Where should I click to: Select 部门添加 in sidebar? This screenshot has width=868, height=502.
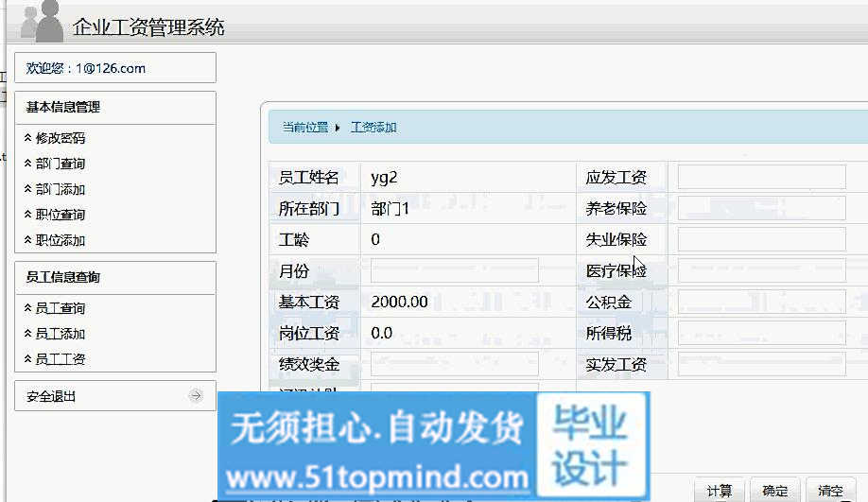point(61,189)
